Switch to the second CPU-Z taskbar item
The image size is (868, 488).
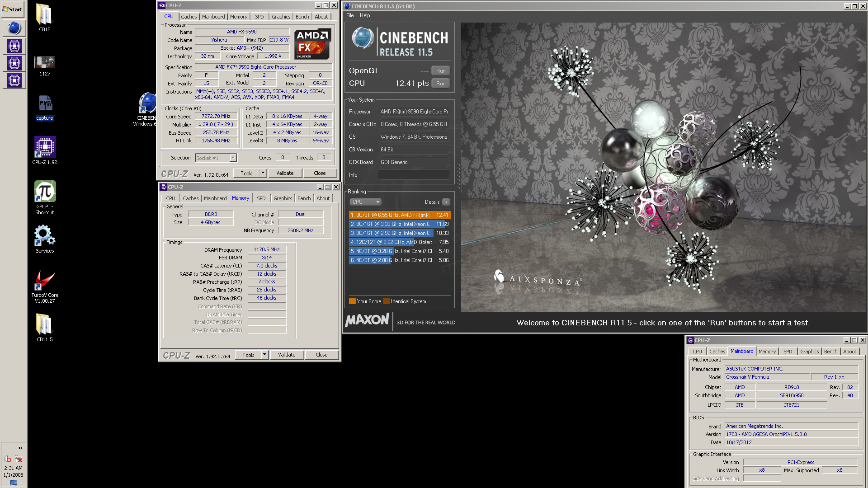pos(14,63)
